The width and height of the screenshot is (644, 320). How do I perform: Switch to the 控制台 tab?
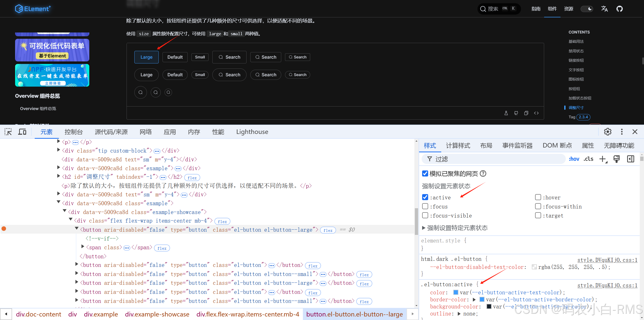pyautogui.click(x=73, y=132)
